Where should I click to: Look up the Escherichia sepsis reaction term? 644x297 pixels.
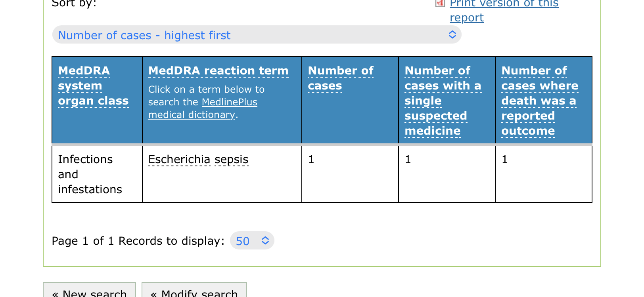pyautogui.click(x=198, y=159)
